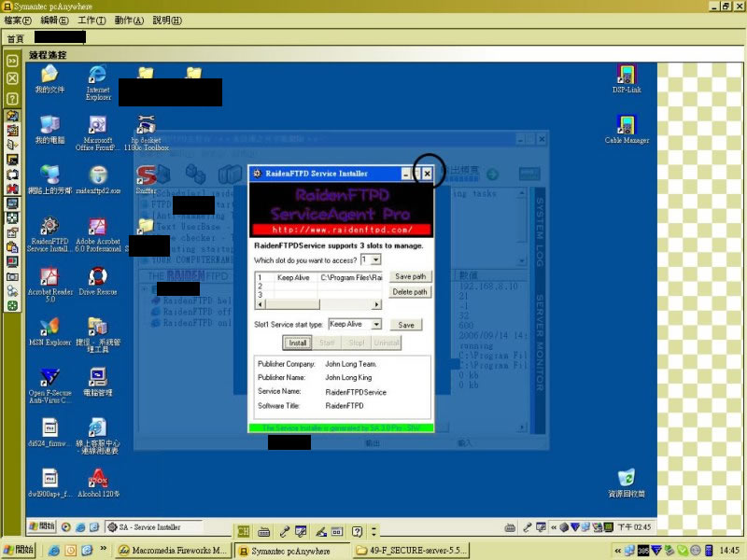Screen dimensions: 747x560
Task: Click the local Windows 開始 Start button
Action: 19,550
